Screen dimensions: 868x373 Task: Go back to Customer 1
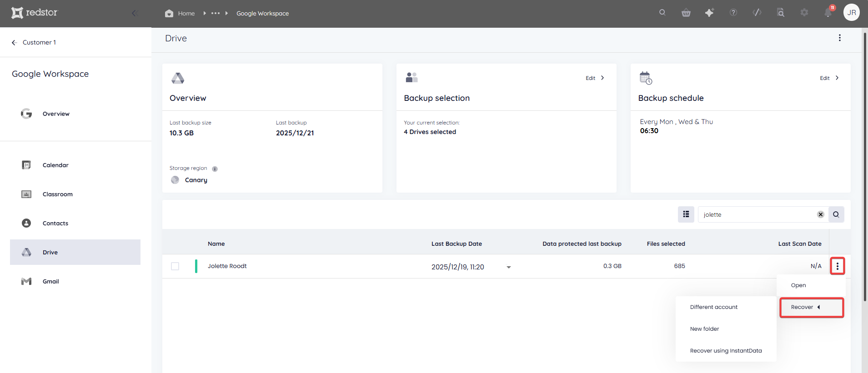[x=34, y=42]
